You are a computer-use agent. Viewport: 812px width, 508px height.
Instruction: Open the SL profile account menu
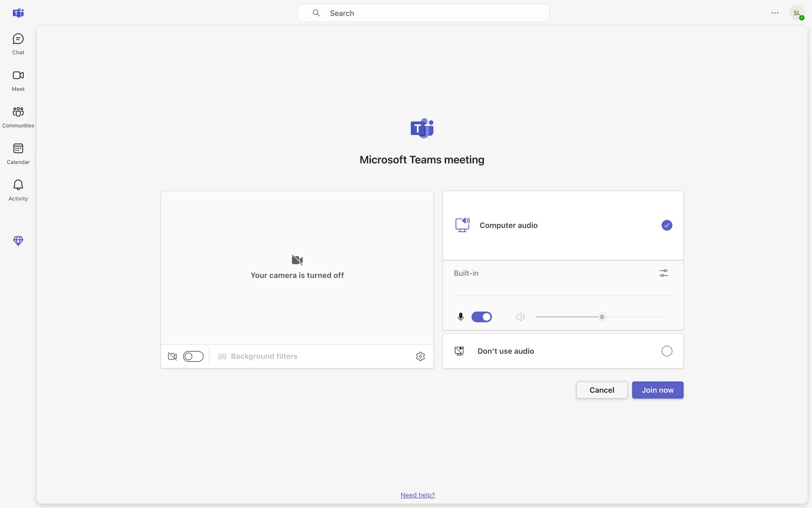pyautogui.click(x=797, y=13)
